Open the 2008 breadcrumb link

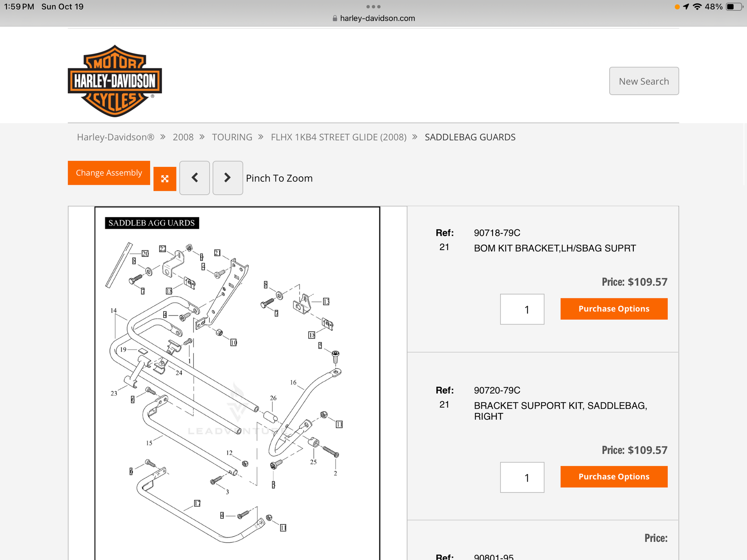(x=183, y=137)
